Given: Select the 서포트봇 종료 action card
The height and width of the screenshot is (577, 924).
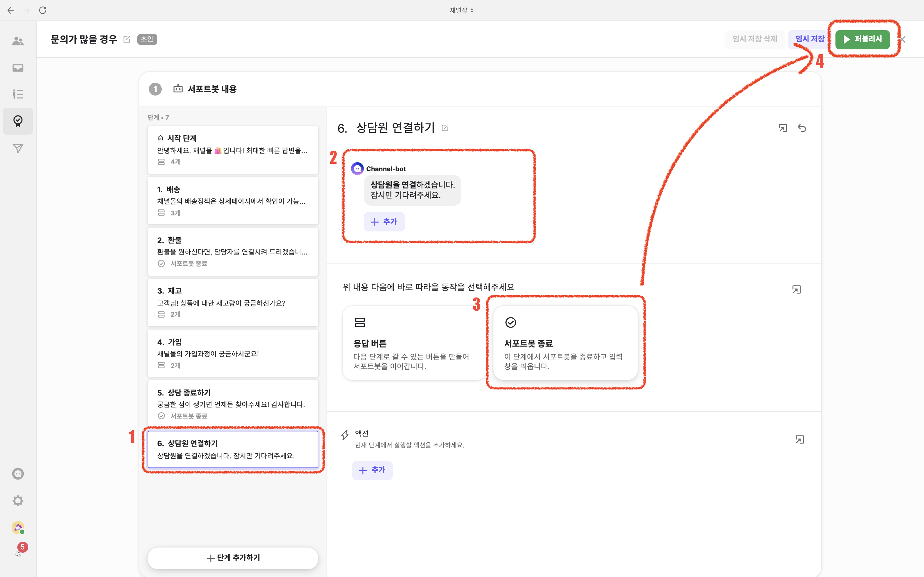Looking at the screenshot, I should [565, 343].
